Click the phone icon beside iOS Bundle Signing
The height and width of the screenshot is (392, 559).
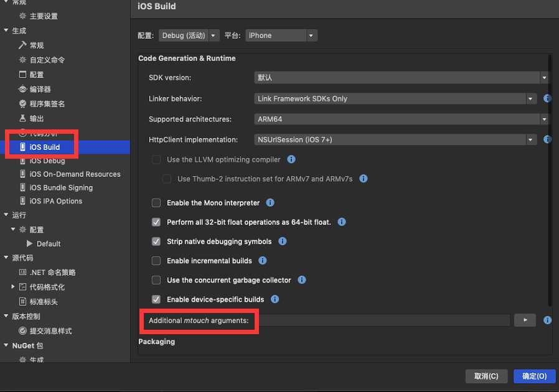pos(22,187)
